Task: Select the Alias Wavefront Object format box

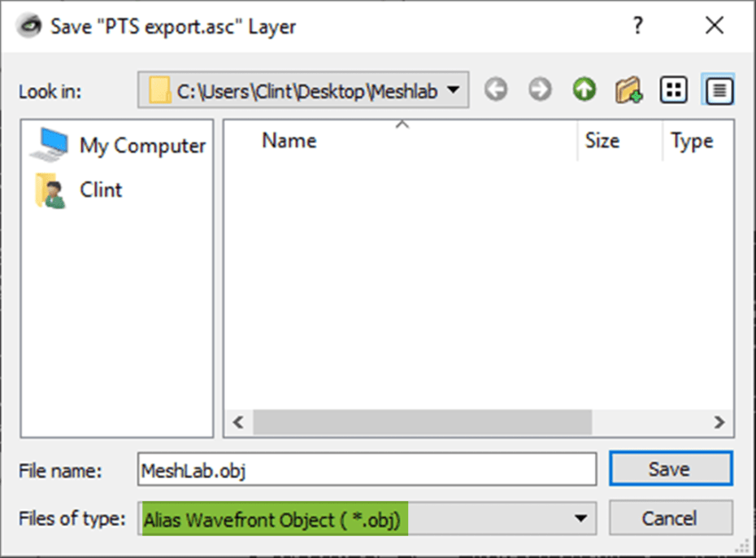Action: coord(272,518)
